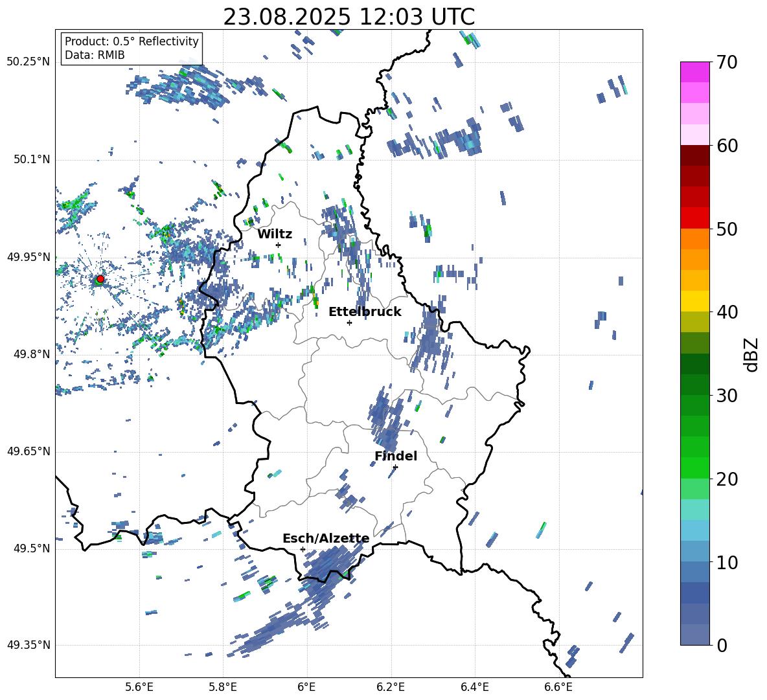Click the 50.25°N latitude label

29,62
